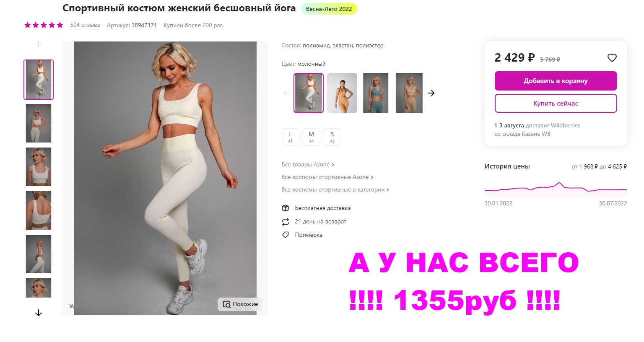Click the fitting tag icon next to Примерка

pyautogui.click(x=286, y=235)
